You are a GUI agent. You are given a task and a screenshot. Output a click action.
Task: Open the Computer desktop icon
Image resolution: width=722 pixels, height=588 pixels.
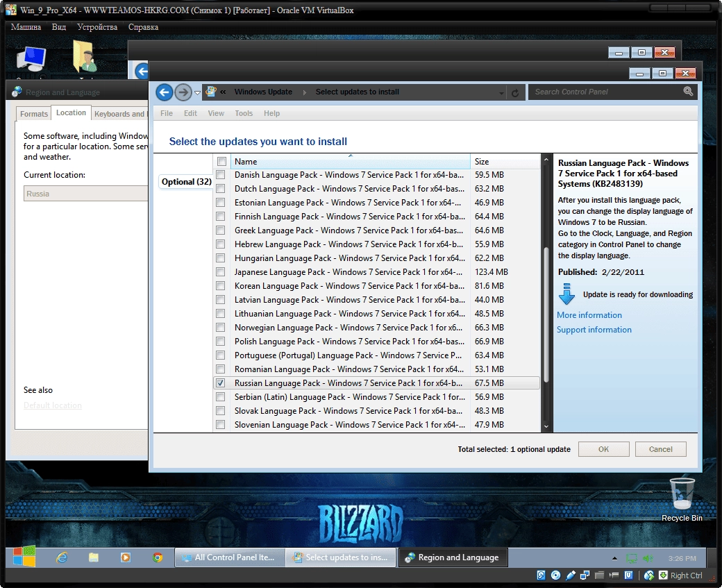click(31, 60)
